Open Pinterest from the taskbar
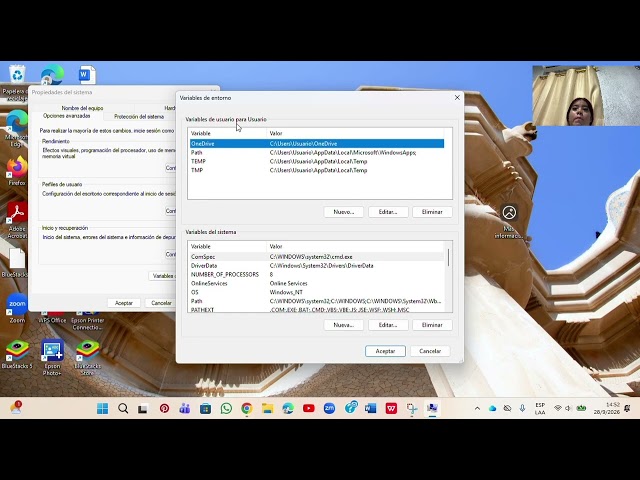Screen dimensions: 640x480 click(x=164, y=408)
